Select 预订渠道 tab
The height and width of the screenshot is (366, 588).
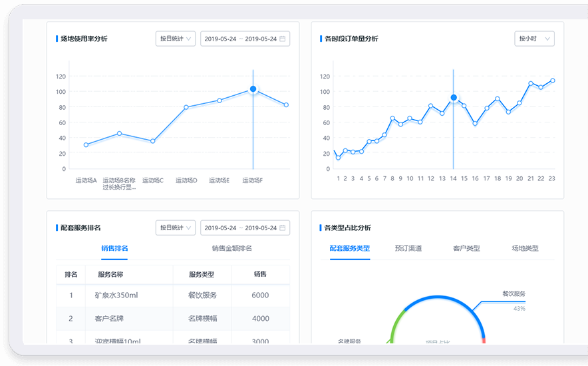[408, 248]
